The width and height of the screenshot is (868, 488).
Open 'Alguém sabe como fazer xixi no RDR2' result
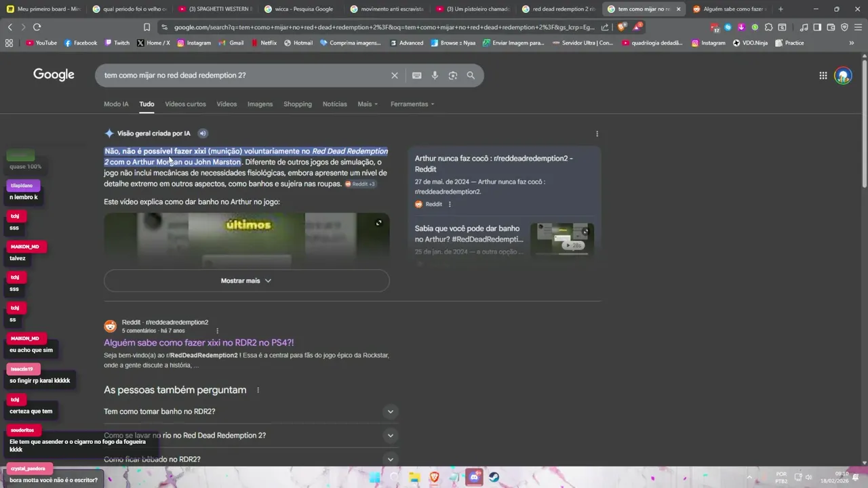[199, 342]
